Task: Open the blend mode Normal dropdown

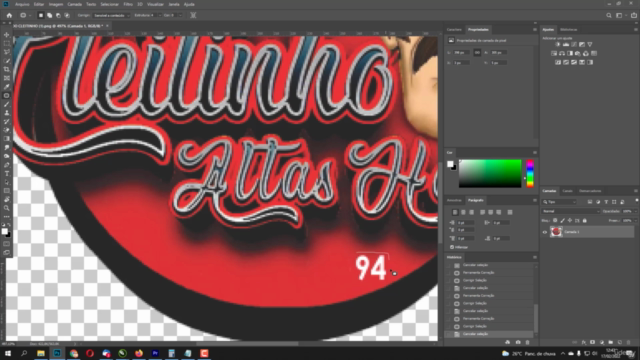Action: point(571,211)
